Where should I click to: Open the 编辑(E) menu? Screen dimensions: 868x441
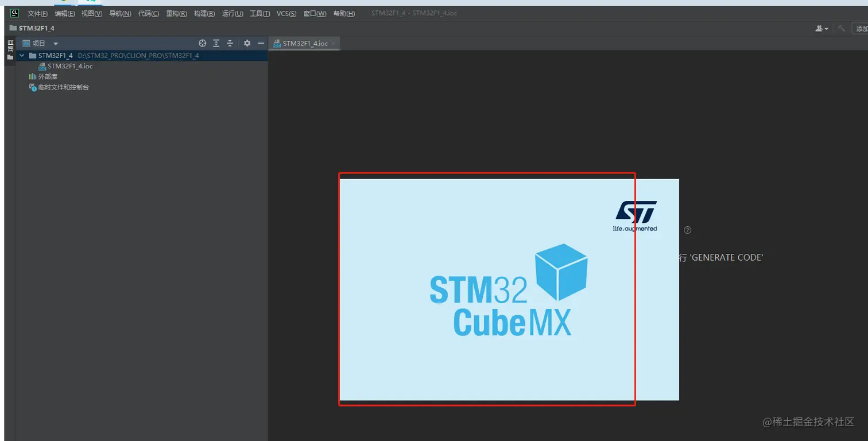point(65,14)
